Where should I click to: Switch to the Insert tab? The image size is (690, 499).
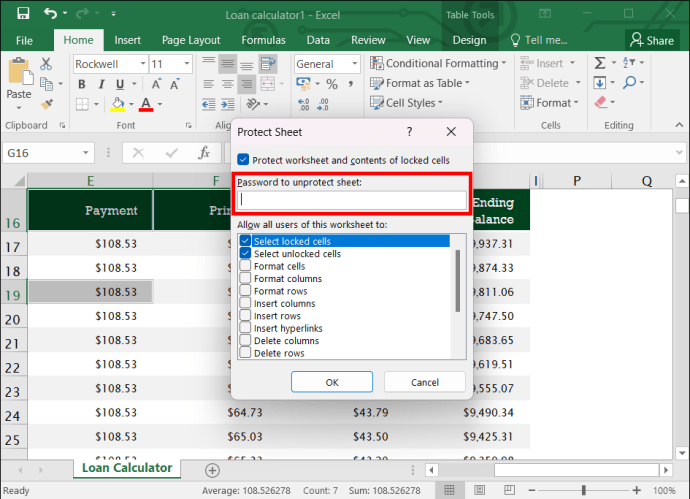click(x=128, y=40)
